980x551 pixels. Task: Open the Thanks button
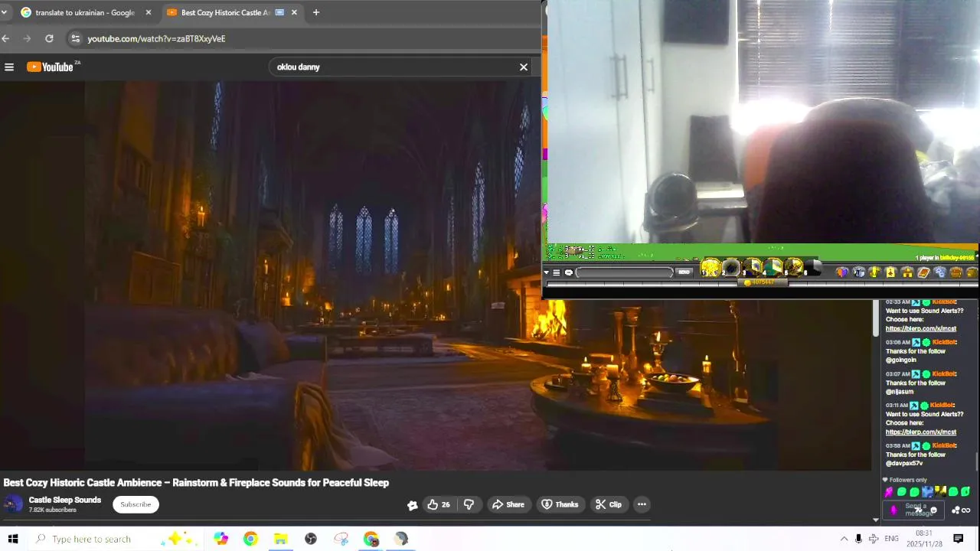point(560,504)
